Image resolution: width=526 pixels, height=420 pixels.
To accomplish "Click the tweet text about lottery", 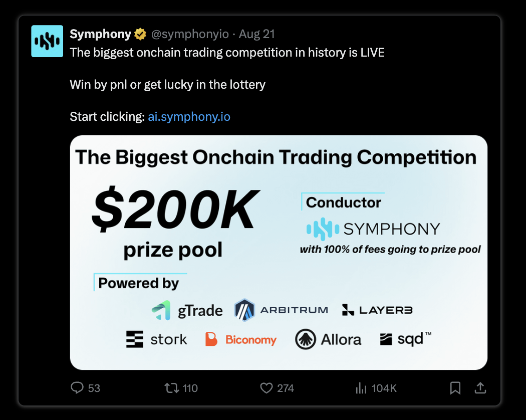I will tap(167, 85).
